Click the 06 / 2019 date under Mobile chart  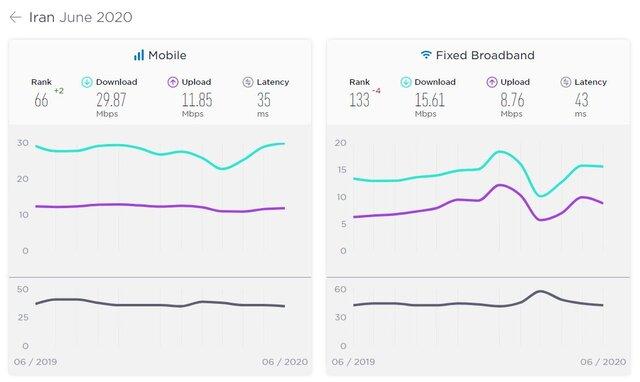pyautogui.click(x=35, y=362)
